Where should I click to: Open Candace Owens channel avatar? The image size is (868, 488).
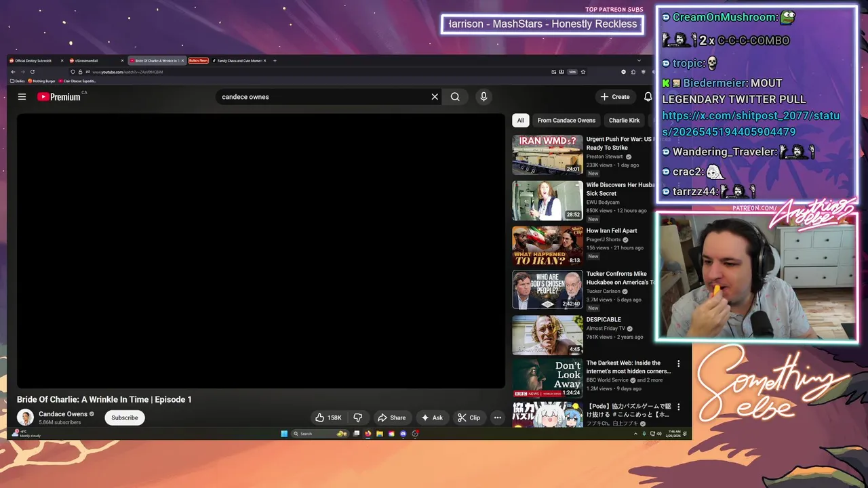[25, 418]
